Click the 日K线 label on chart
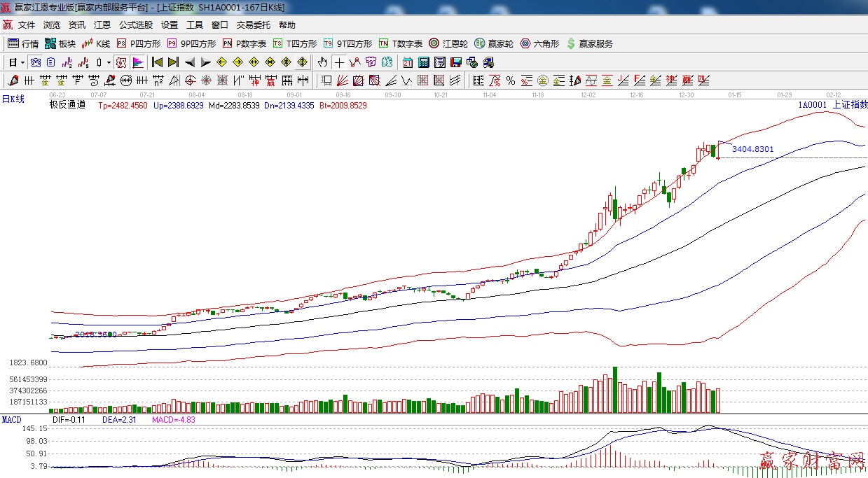868x478 pixels. point(13,99)
